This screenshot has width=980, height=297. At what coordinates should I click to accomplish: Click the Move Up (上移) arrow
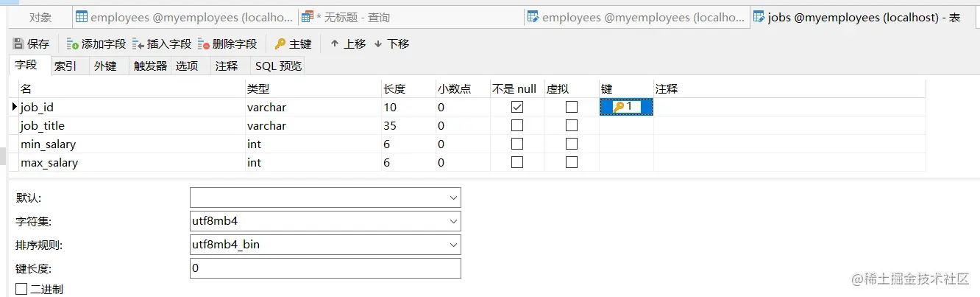(x=335, y=44)
